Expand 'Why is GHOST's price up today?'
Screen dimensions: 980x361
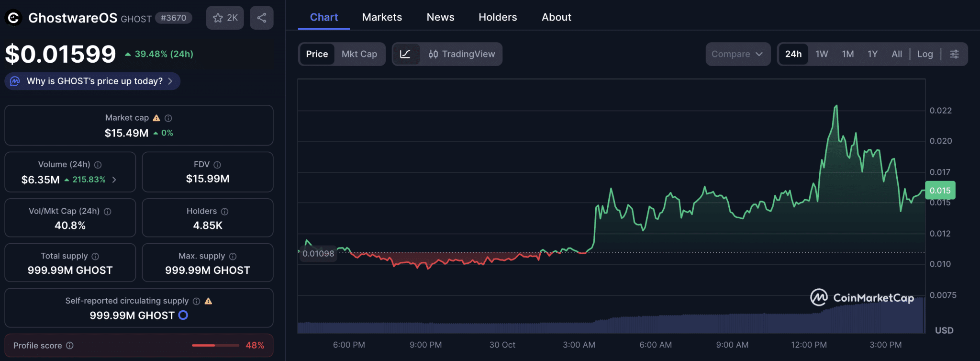point(92,81)
